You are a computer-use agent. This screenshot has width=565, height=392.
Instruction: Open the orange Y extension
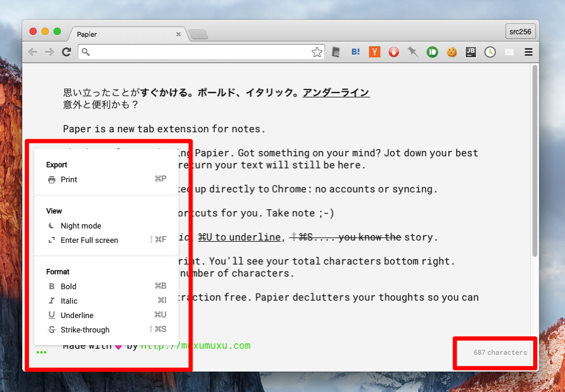[x=374, y=52]
